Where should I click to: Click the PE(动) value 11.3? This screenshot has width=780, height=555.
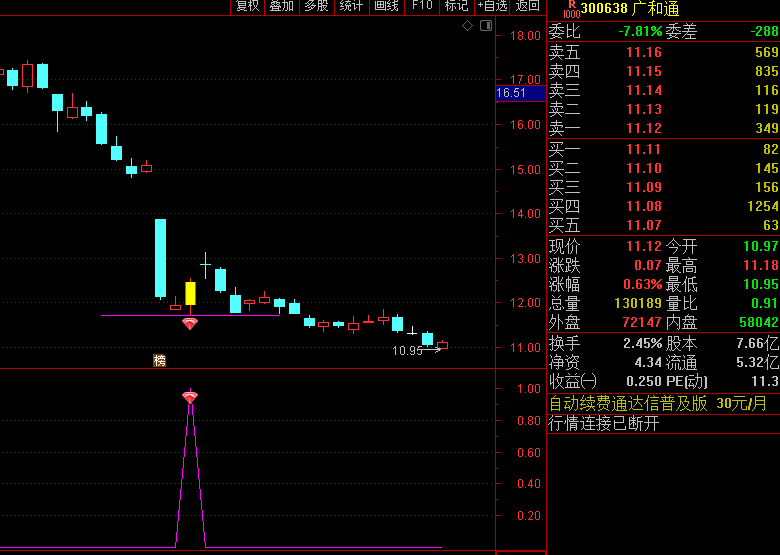[x=765, y=381]
